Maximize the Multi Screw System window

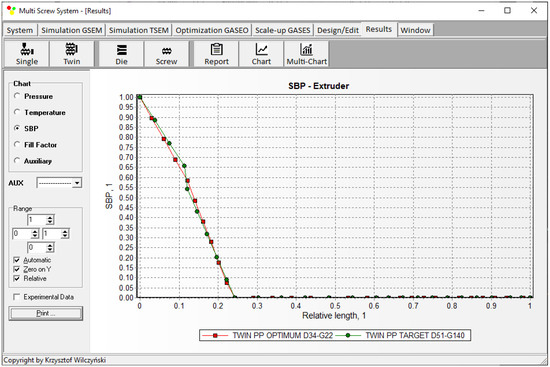tap(507, 11)
